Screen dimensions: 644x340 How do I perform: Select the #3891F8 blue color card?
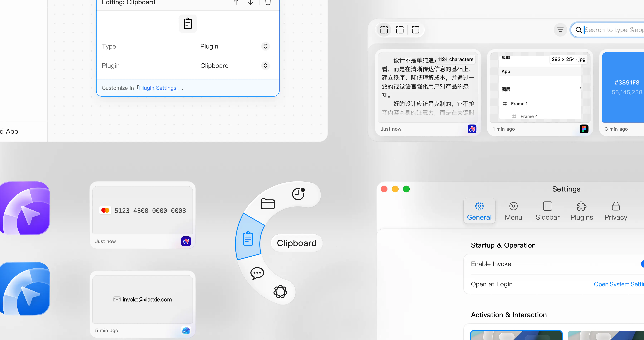pos(623,87)
